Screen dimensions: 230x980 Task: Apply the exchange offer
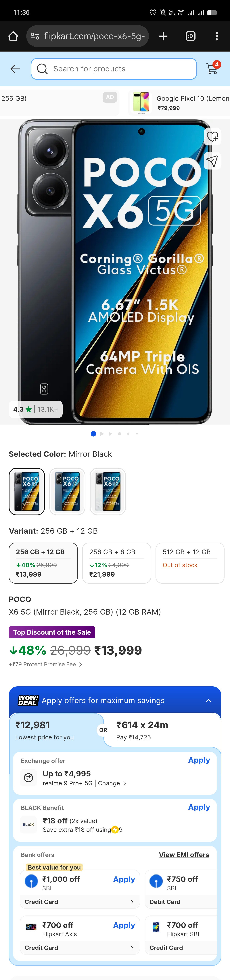coord(199,760)
